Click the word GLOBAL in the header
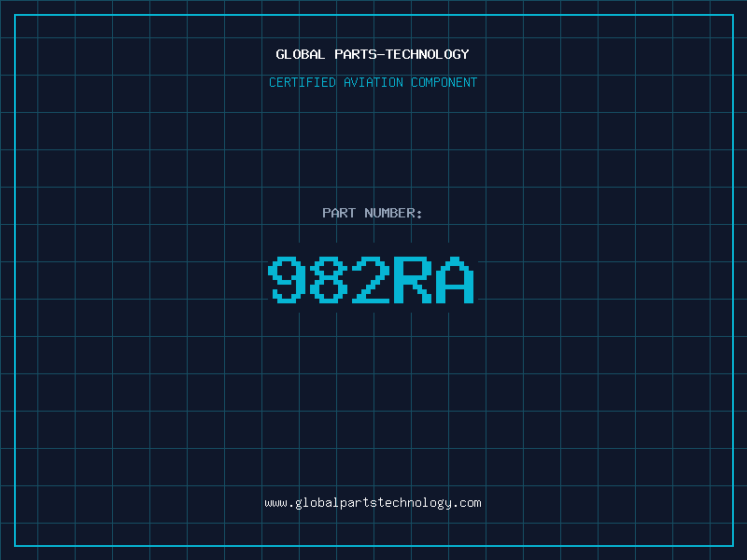Viewport: 747px width, 560px height. click(301, 55)
